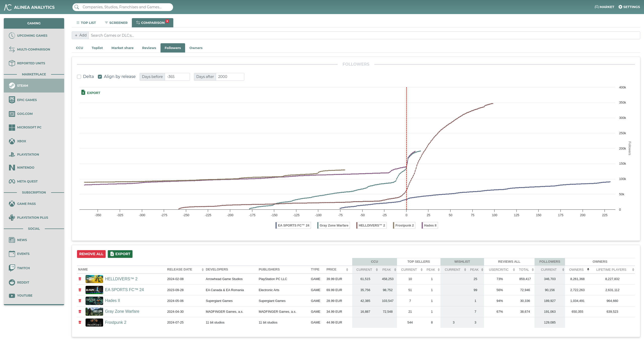Open Reported Units box icon
This screenshot has height=362, width=644.
(x=12, y=63)
